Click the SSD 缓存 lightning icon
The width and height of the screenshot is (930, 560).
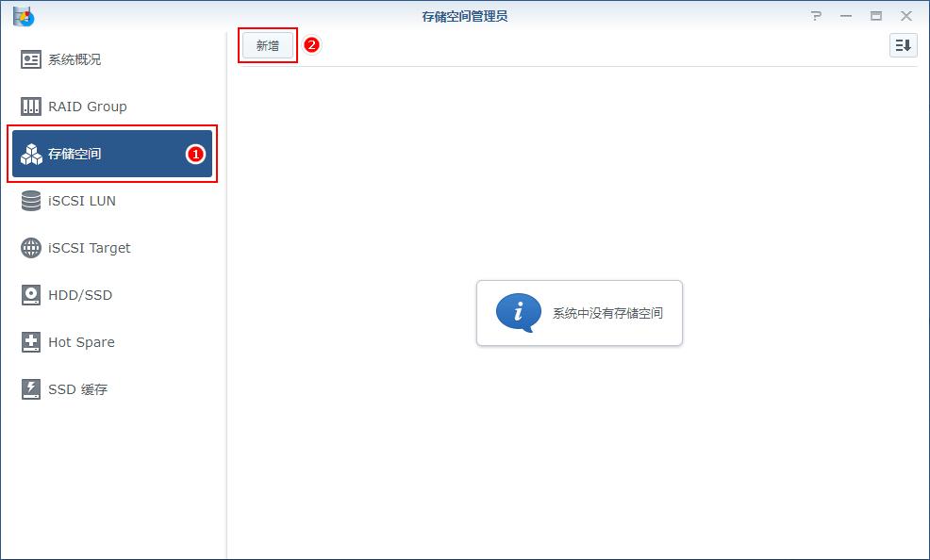[x=29, y=388]
